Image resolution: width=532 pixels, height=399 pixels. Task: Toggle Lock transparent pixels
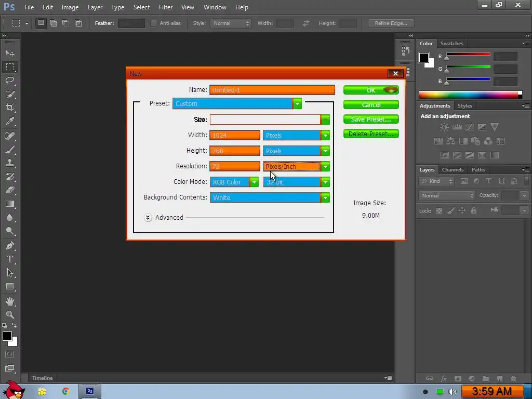pyautogui.click(x=439, y=211)
